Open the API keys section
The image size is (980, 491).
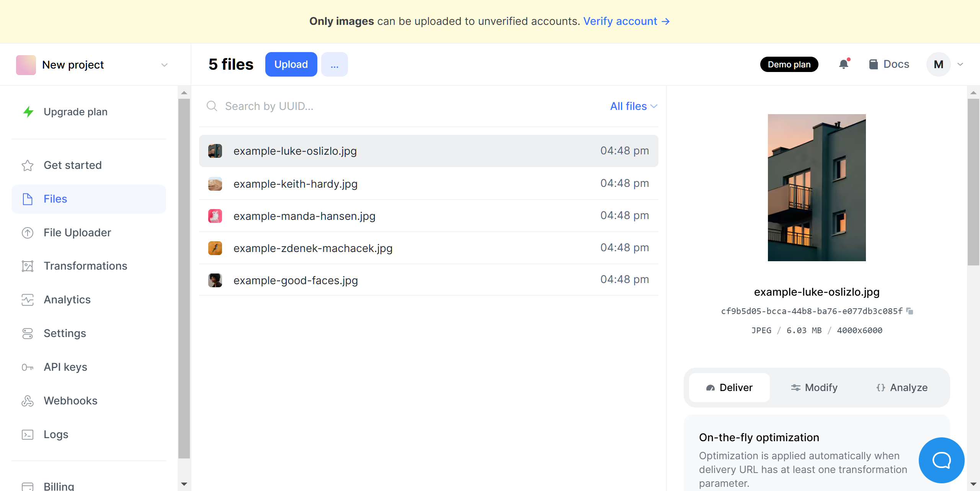tap(65, 367)
